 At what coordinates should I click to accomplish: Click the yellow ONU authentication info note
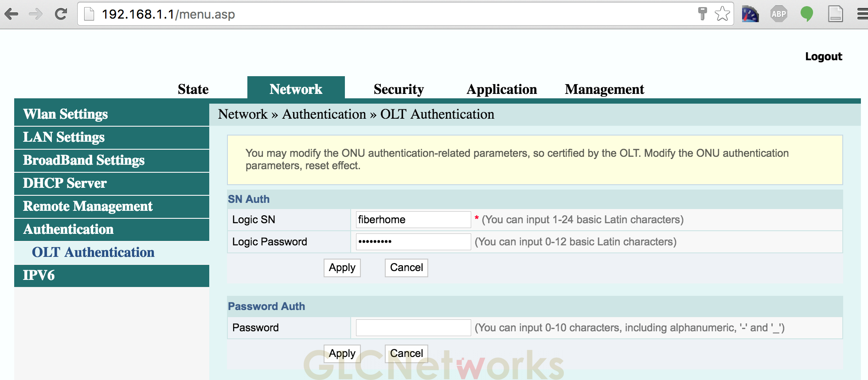(x=535, y=160)
